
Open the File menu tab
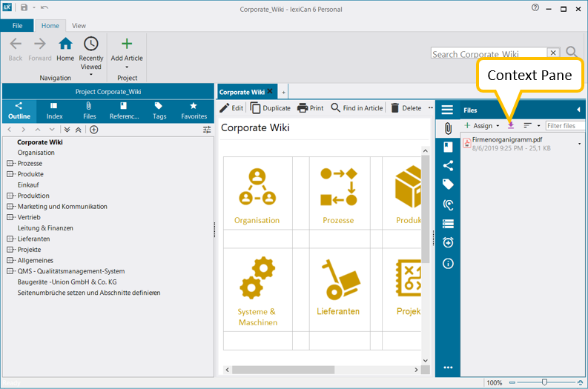17,26
